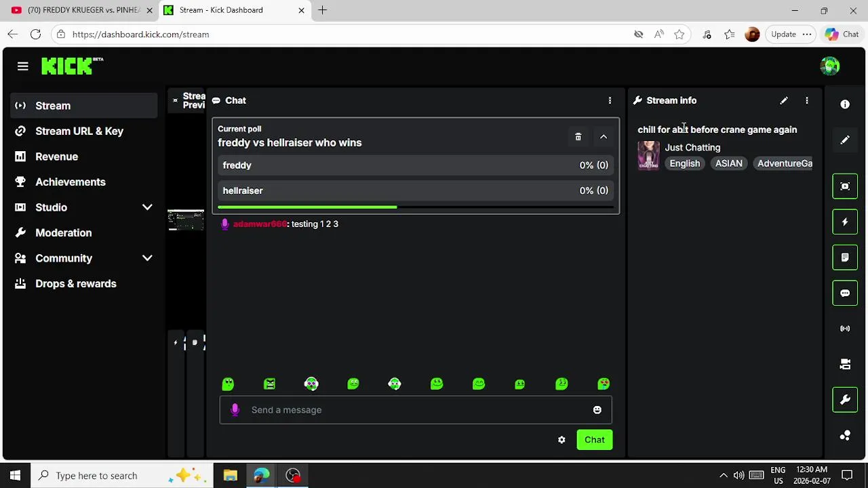This screenshot has height=488, width=868.
Task: Insert the last quick emote with colorful eyes
Action: (x=604, y=384)
